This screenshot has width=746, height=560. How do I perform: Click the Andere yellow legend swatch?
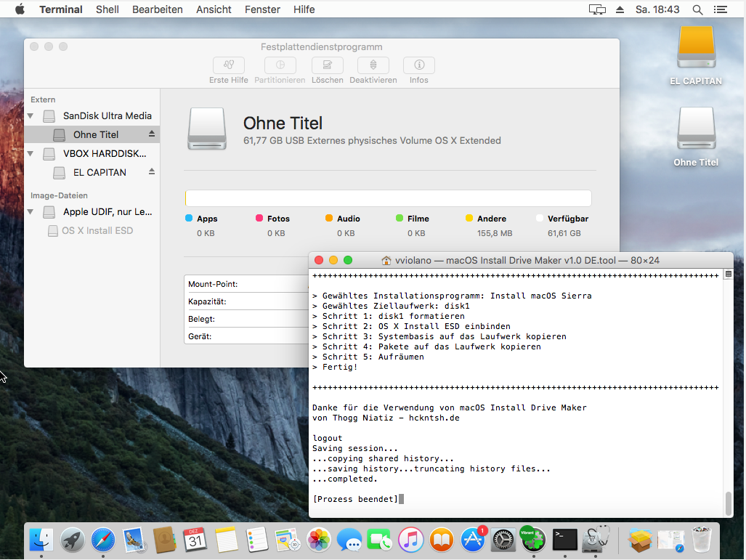coord(469,218)
